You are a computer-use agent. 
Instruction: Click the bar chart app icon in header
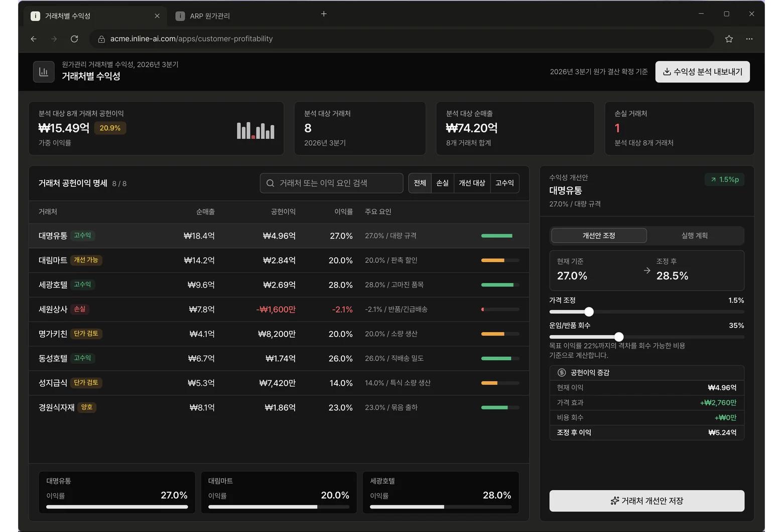tap(44, 72)
